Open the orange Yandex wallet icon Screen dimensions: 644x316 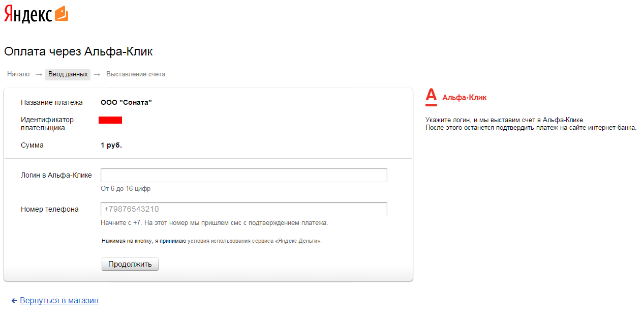[61, 14]
